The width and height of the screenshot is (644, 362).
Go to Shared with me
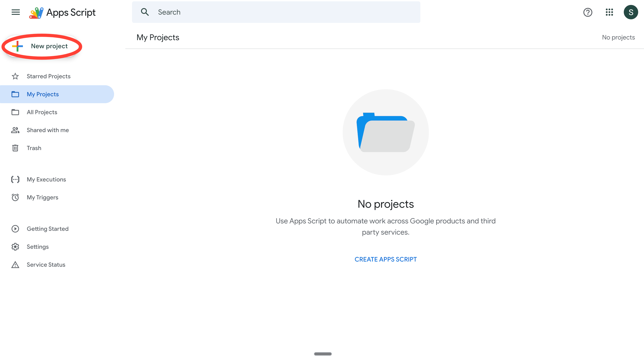(x=48, y=130)
